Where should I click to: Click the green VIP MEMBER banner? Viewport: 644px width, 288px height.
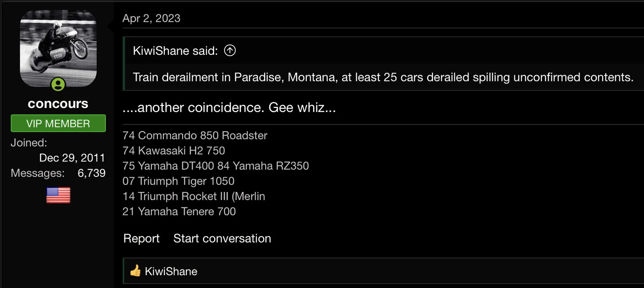click(x=58, y=123)
